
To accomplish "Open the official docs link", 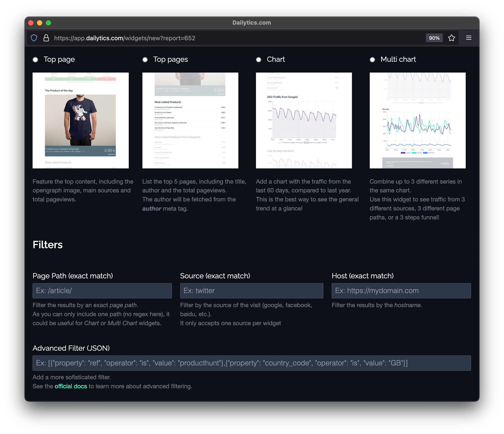I will tap(71, 386).
